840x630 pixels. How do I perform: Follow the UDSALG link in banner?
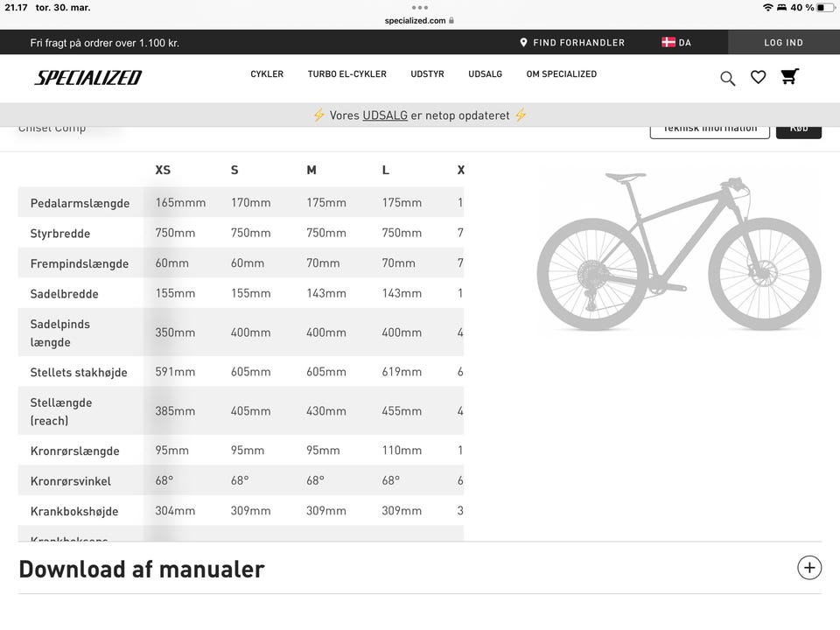(x=385, y=115)
